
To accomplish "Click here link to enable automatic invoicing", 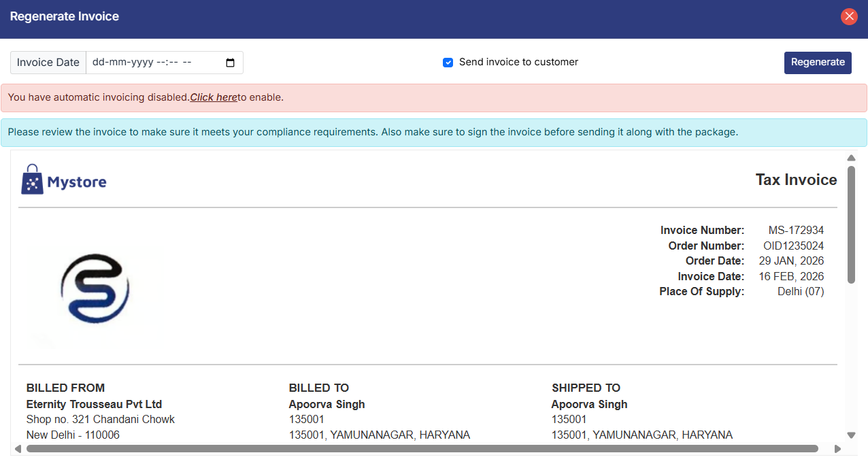I will tap(213, 97).
